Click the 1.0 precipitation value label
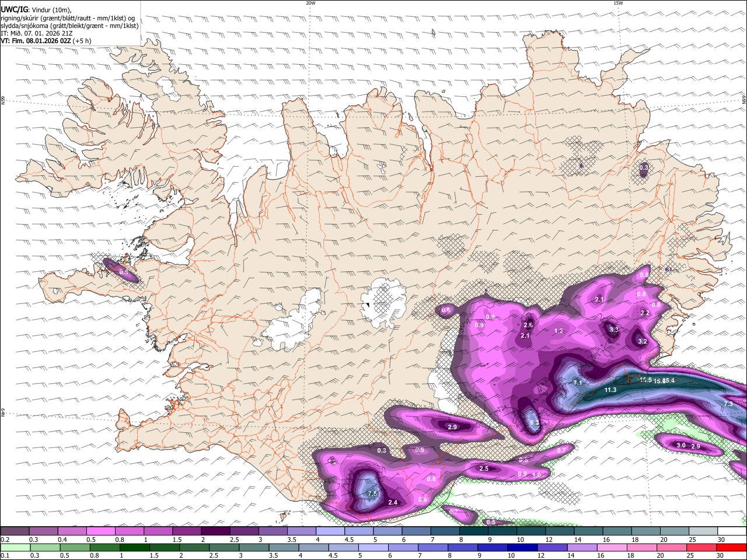Screen dimensions: 747x560 (x=536, y=475)
